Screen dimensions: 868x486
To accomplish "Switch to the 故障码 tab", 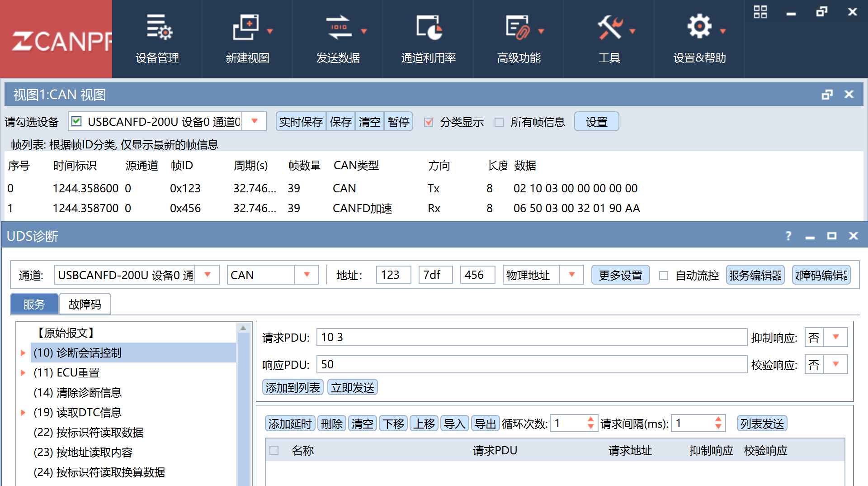I will click(85, 304).
